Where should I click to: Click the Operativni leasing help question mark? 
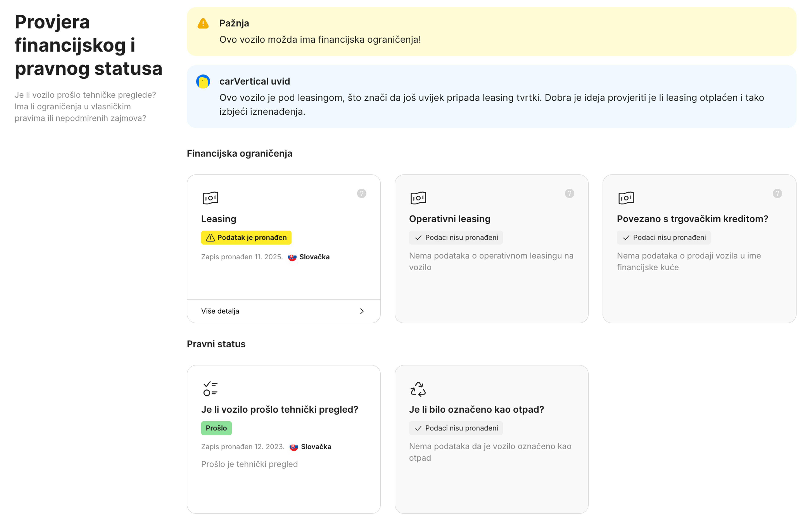coord(570,193)
